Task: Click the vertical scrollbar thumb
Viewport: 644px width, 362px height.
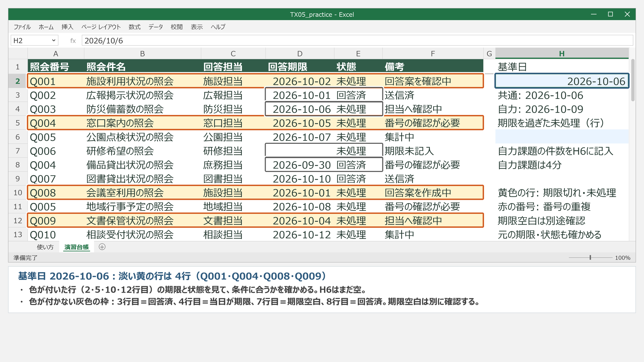Action: point(633,80)
